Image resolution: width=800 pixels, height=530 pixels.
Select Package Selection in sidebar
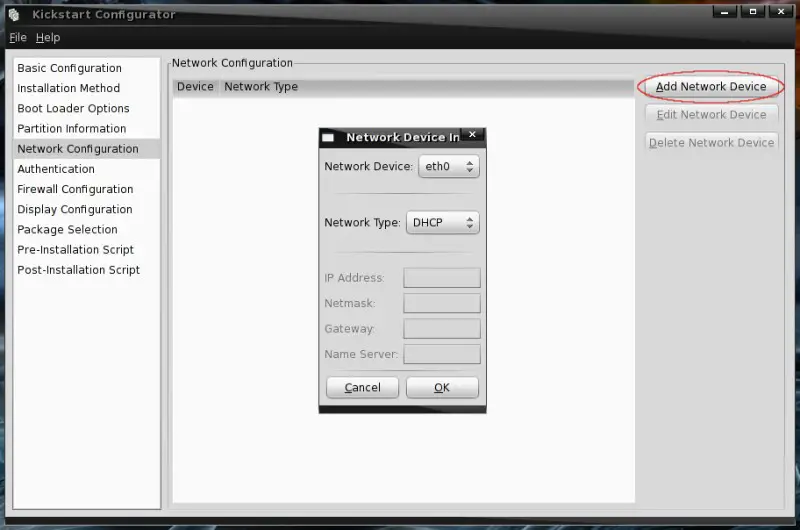(86, 230)
